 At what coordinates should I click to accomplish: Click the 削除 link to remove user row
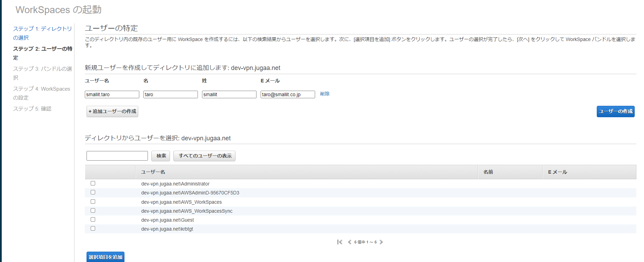click(325, 94)
